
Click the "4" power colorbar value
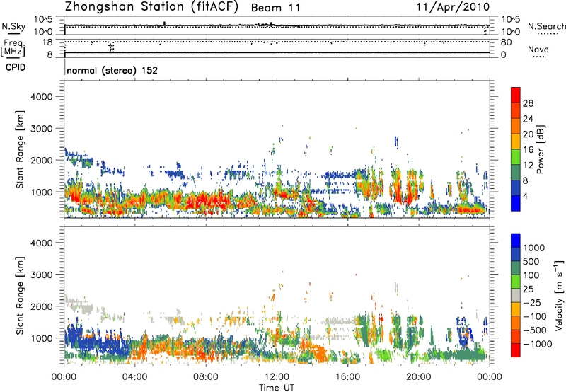coord(525,196)
